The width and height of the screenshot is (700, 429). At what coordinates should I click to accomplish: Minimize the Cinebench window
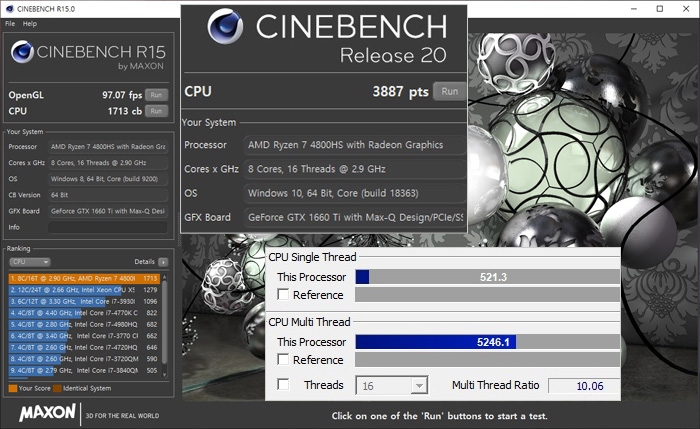(x=634, y=8)
